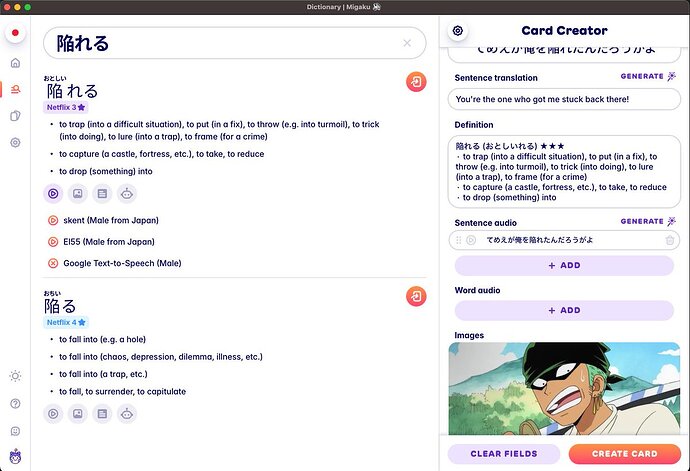Click the Netflix 3 star frequency badge

[66, 107]
